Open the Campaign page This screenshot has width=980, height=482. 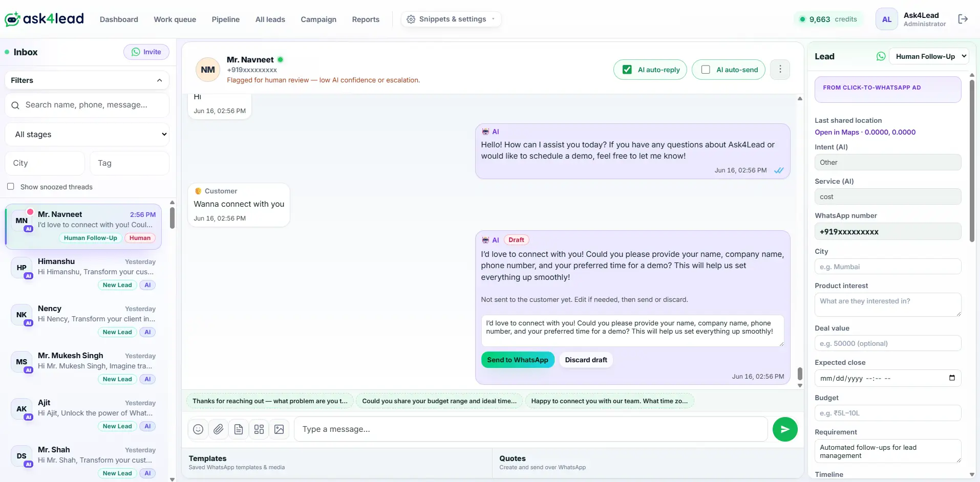pyautogui.click(x=318, y=19)
